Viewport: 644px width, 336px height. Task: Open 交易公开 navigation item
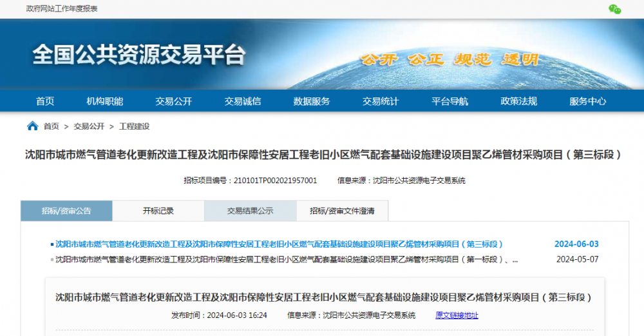tap(174, 101)
